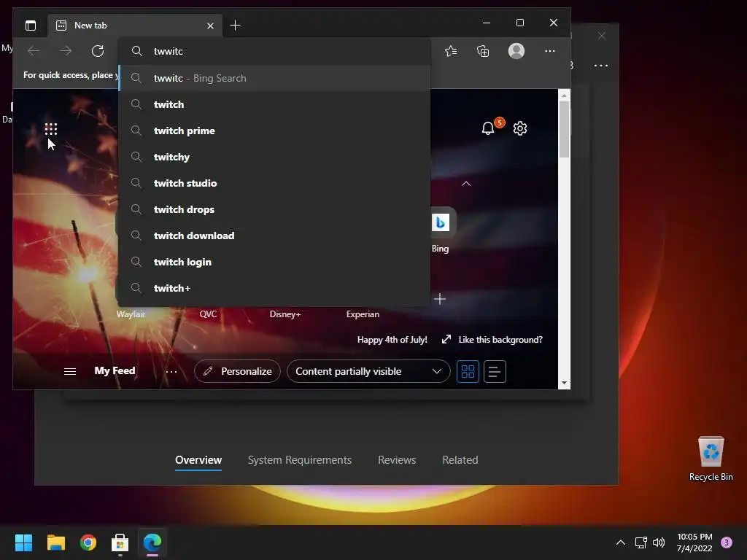Collapse the quick links with chevron
Screen dimensions: 747x560
coord(466,184)
